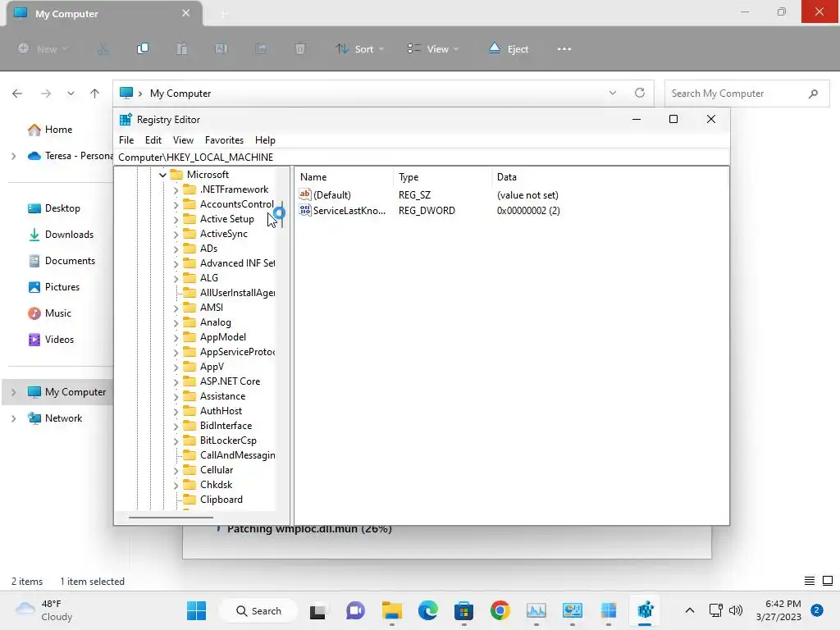Switch to Registry Editor taskbar icon
This screenshot has width=840, height=630.
tap(645, 610)
